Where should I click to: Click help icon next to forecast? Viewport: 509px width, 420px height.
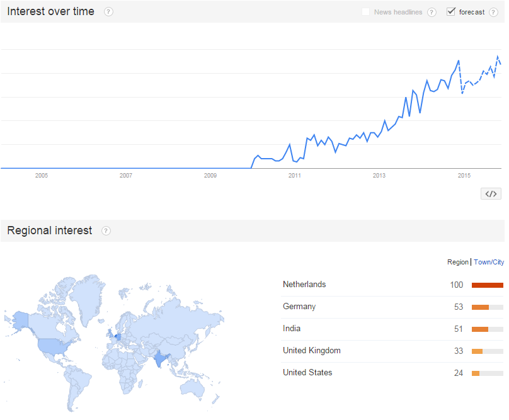pyautogui.click(x=493, y=13)
